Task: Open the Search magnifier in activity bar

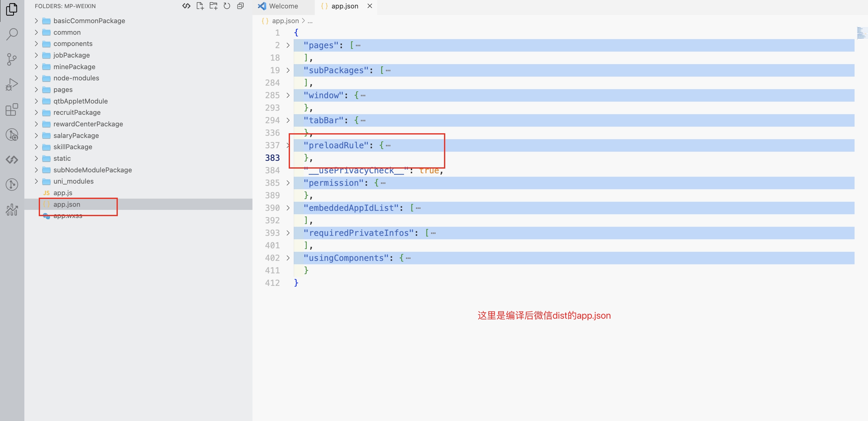Action: [12, 34]
